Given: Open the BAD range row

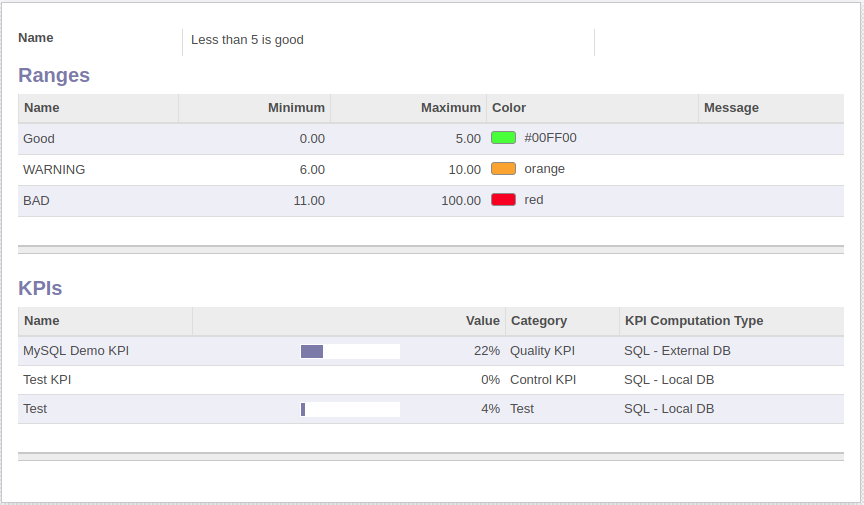Looking at the screenshot, I should click(36, 201).
